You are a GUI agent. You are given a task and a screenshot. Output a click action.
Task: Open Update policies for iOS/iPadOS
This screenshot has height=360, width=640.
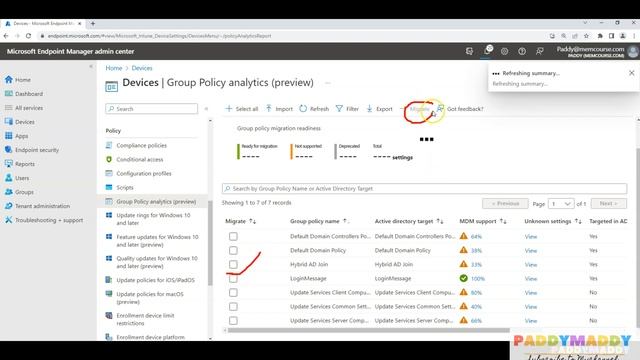155,280
